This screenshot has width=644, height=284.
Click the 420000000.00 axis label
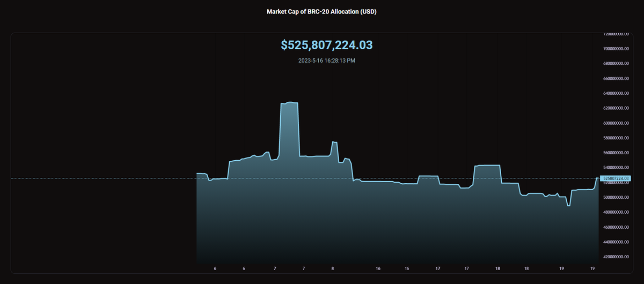click(x=616, y=257)
